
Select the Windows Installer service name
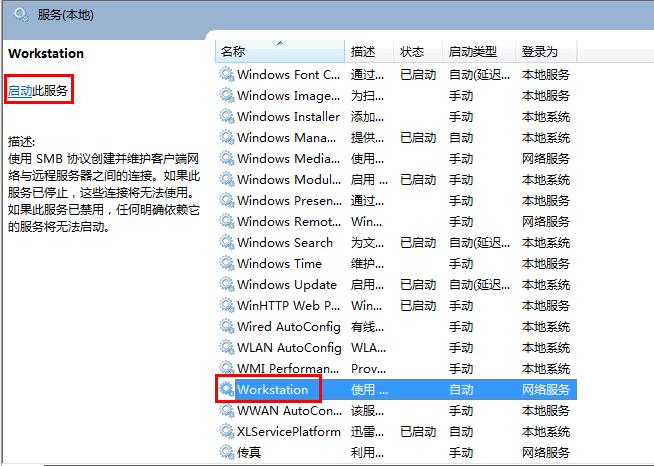pyautogui.click(x=289, y=116)
